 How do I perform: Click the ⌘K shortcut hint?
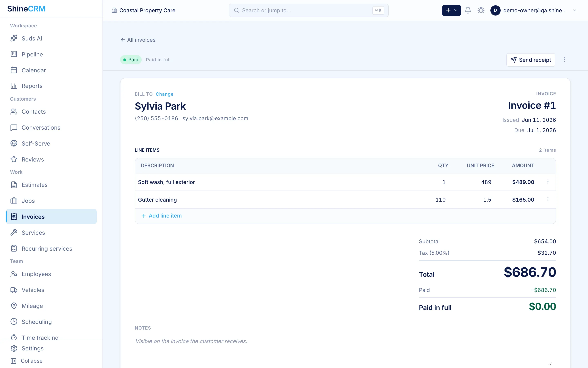(x=378, y=10)
